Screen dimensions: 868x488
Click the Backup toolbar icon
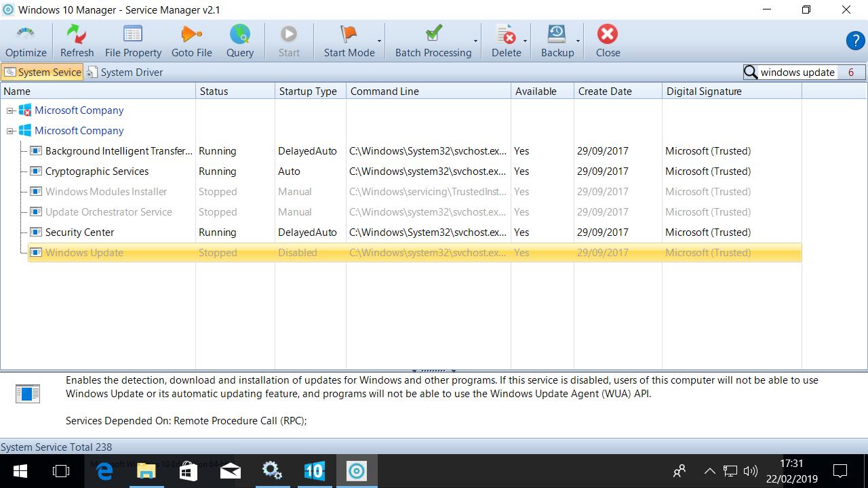pyautogui.click(x=557, y=35)
